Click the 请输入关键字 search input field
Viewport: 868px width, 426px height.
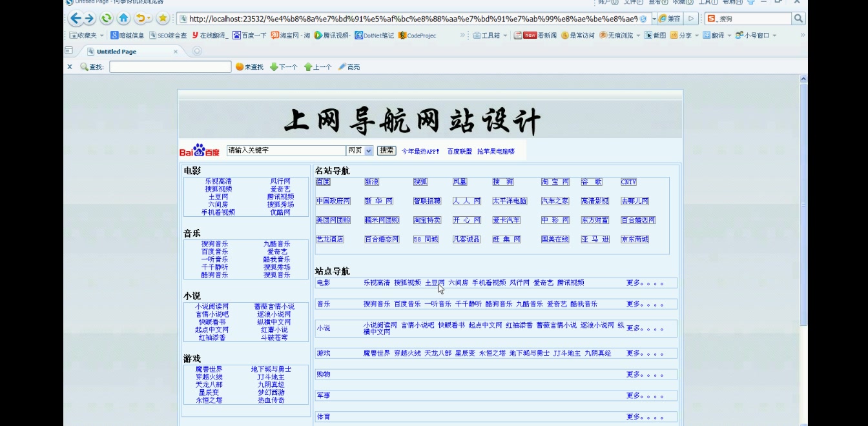point(286,150)
